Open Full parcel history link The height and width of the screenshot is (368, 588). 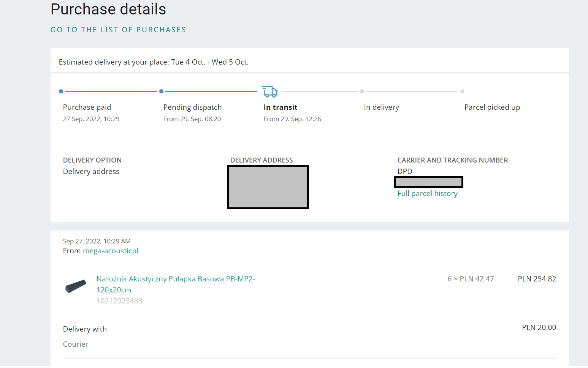(x=427, y=194)
